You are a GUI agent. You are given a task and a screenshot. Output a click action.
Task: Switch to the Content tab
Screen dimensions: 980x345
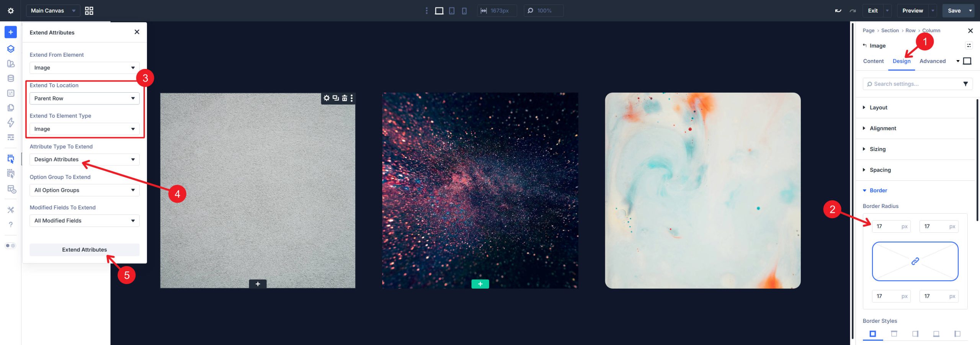pyautogui.click(x=873, y=61)
